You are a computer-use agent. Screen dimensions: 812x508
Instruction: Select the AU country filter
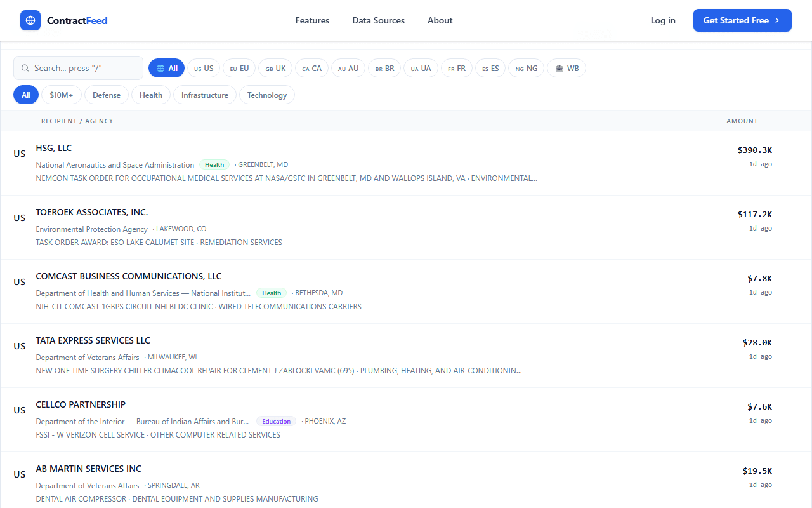coord(348,68)
